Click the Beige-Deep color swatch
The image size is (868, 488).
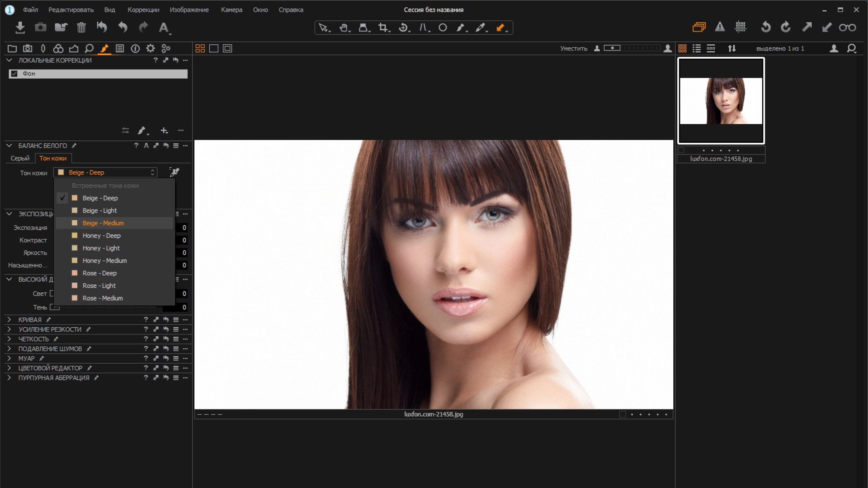[75, 197]
